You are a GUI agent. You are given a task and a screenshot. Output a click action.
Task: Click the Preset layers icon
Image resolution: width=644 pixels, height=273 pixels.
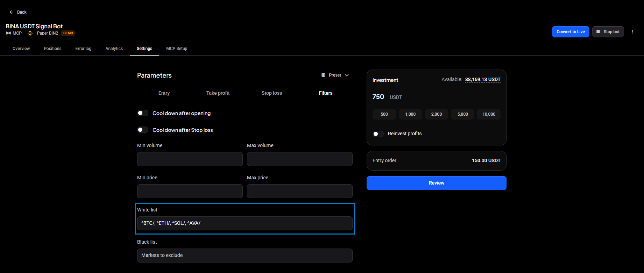323,75
